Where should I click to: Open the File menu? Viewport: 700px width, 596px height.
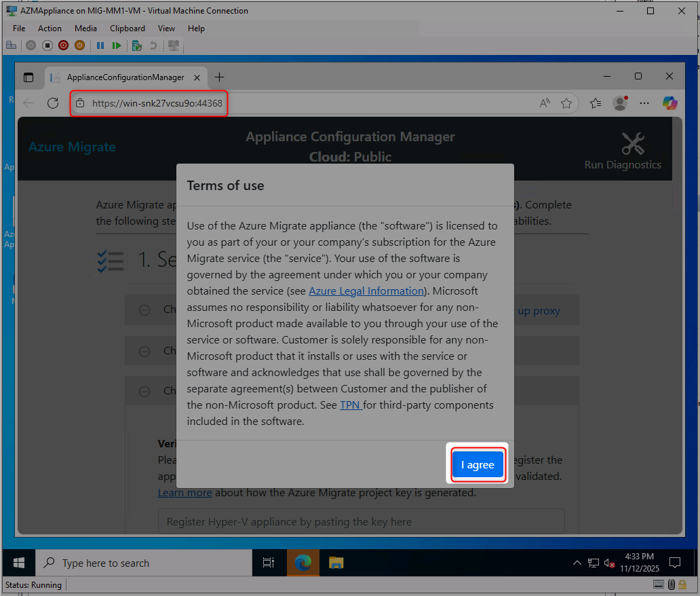(x=19, y=28)
